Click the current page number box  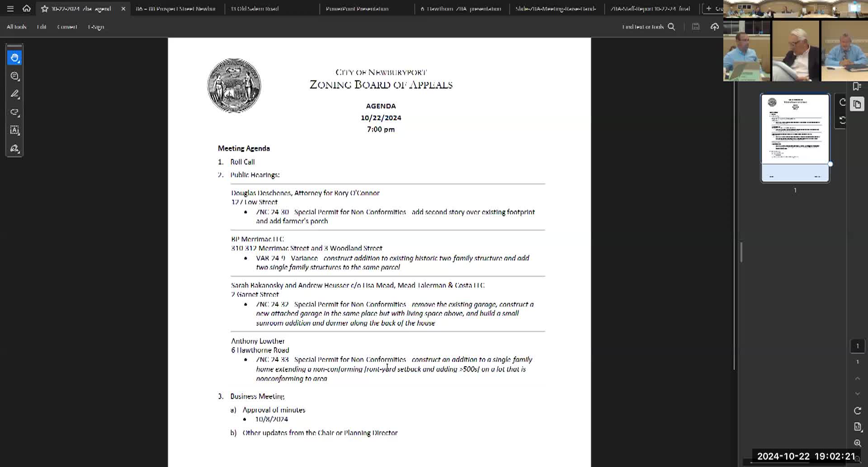click(x=857, y=346)
